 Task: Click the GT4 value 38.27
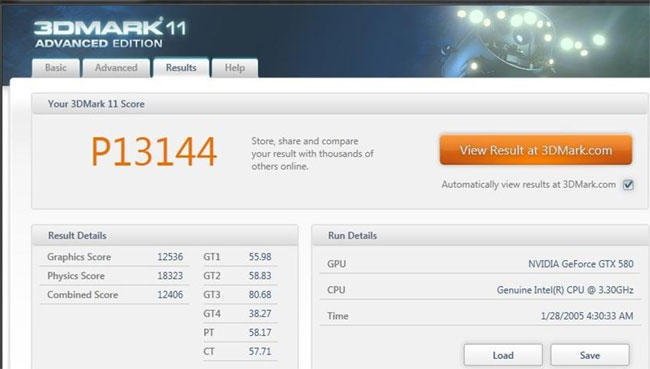pyautogui.click(x=260, y=313)
